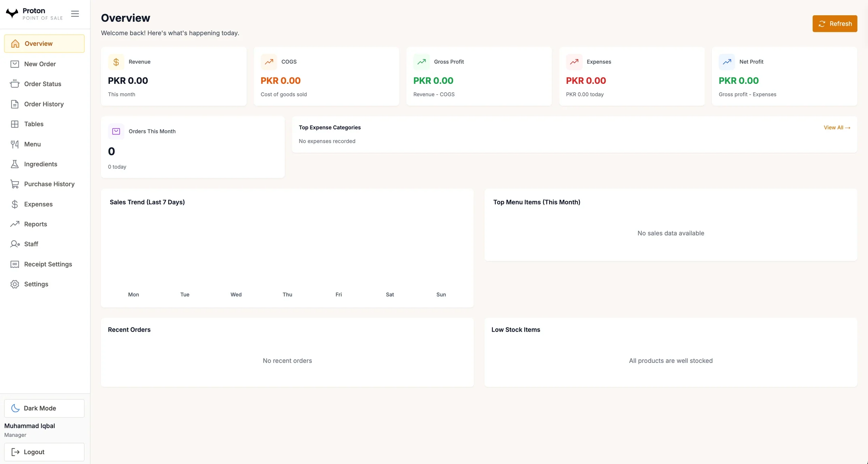
Task: Click the Staff user icon
Action: tap(15, 244)
